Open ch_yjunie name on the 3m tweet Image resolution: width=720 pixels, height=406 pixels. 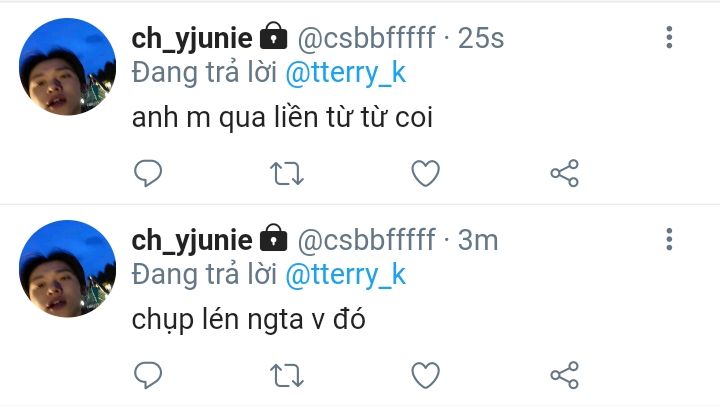(191, 240)
